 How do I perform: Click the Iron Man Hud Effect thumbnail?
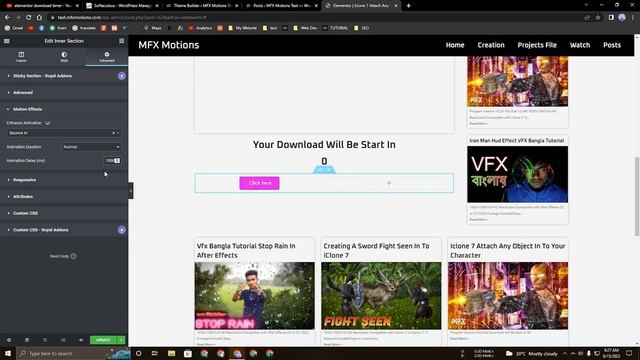518,174
